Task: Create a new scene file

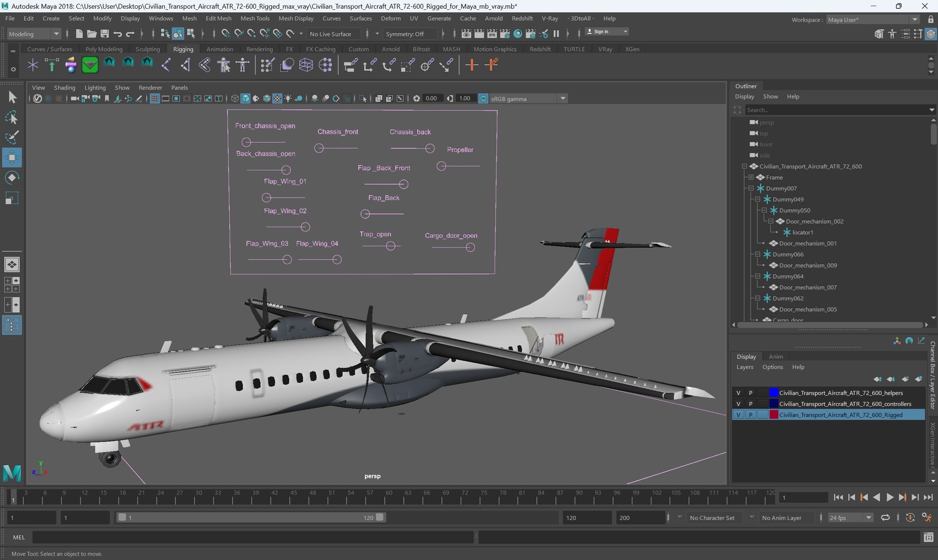Action: click(79, 34)
